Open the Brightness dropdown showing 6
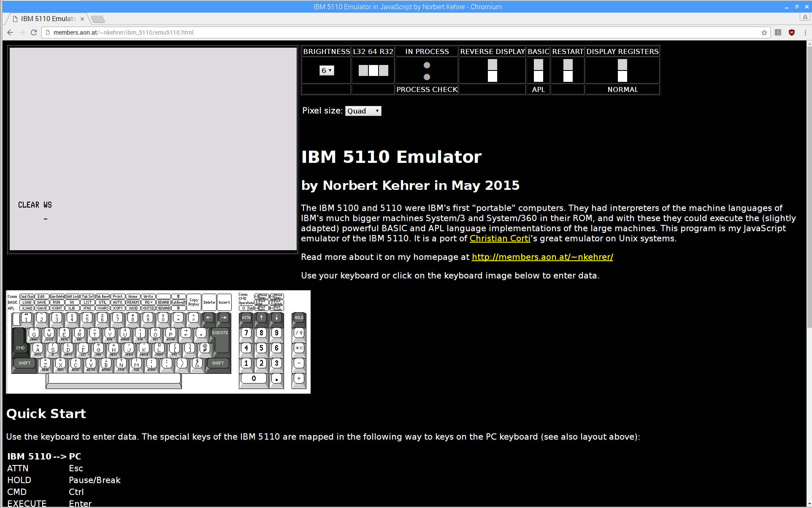Viewport: 812px width, 508px height. pyautogui.click(x=327, y=70)
